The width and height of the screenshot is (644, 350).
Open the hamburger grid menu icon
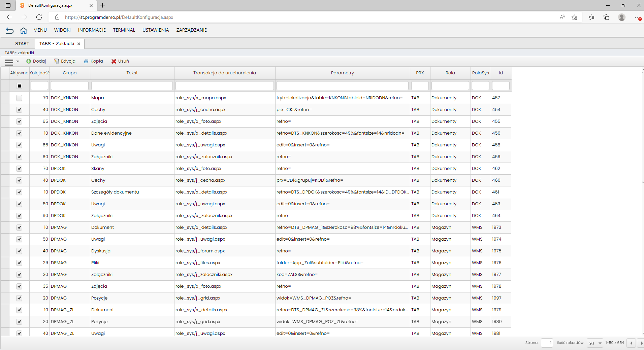point(9,62)
